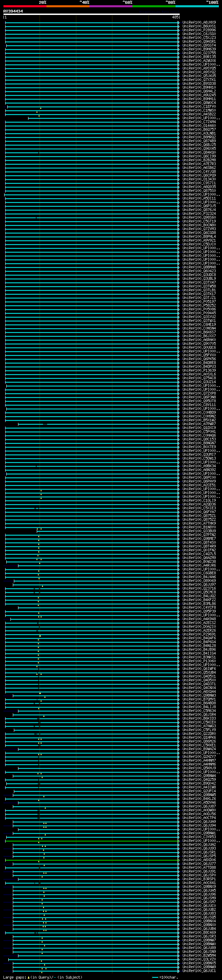222x980 pixels.
Task: Choose hit UniRef100_Q6JSQ5
Action: coord(199,917)
